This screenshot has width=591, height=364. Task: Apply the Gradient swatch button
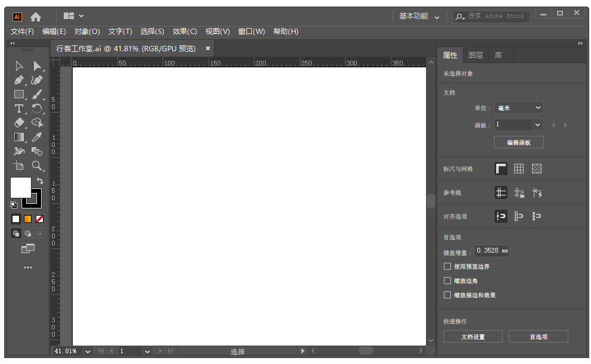coord(28,219)
